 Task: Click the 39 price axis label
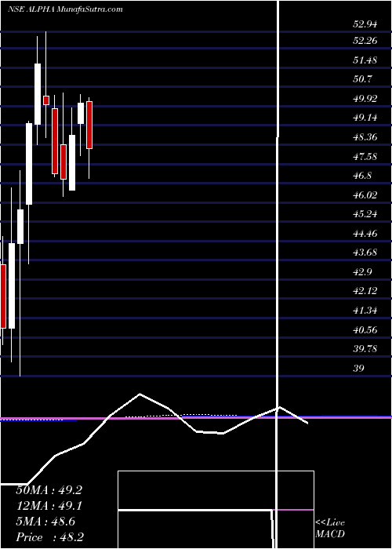pos(359,368)
